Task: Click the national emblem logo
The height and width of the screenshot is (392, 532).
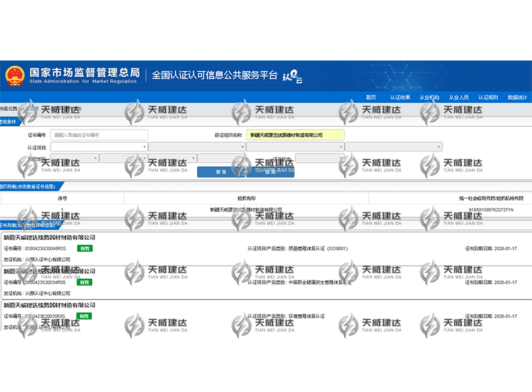Action: [x=15, y=76]
